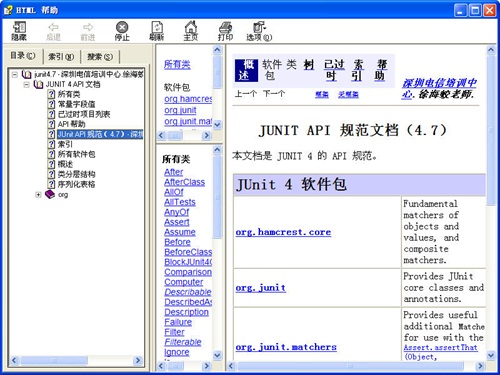Click the 索引 navigation link in main page

click(x=358, y=70)
